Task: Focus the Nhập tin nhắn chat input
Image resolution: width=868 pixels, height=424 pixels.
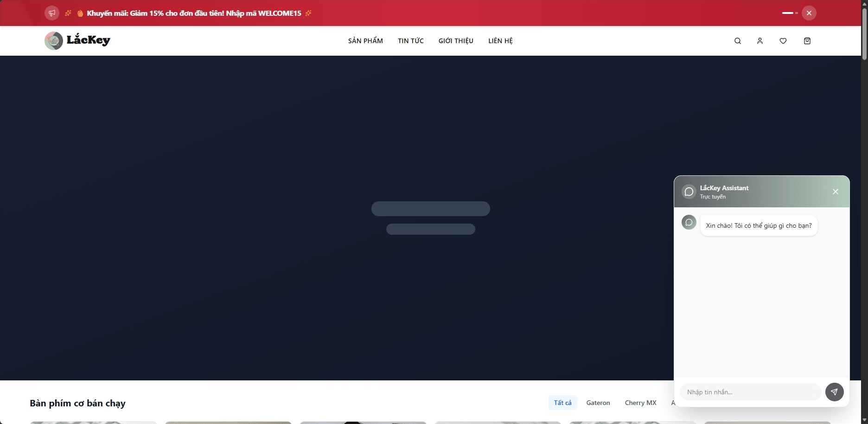Action: (x=751, y=392)
